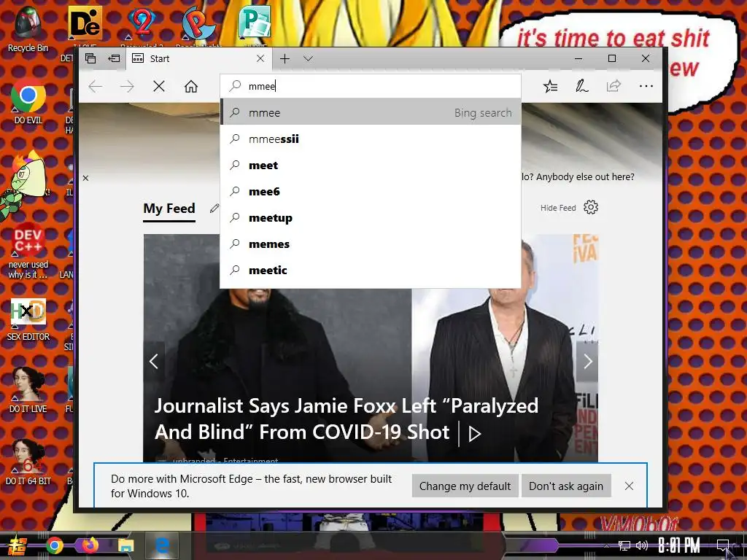Image resolution: width=747 pixels, height=560 pixels.
Task: Choose the meet suggestion
Action: (x=371, y=166)
